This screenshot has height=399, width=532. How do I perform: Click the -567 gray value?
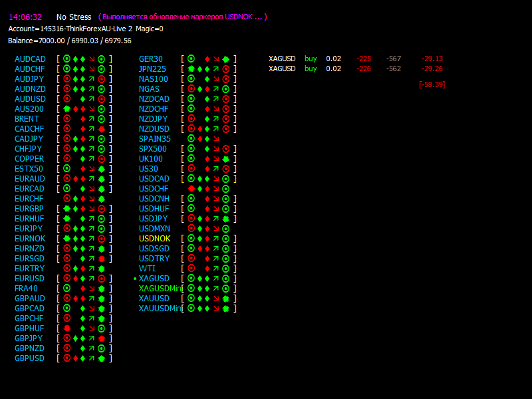[x=394, y=59]
